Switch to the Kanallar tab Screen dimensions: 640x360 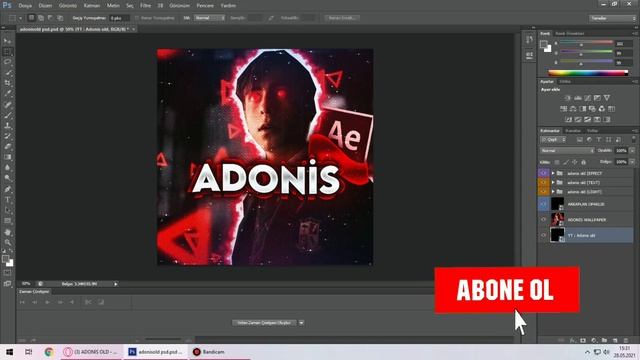click(x=573, y=131)
